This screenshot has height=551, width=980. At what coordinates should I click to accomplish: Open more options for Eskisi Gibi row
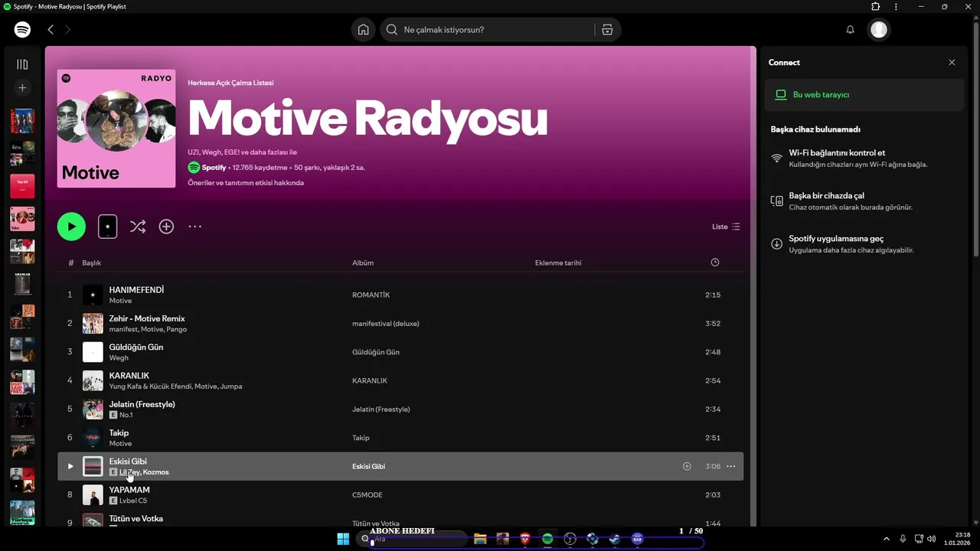pyautogui.click(x=730, y=466)
